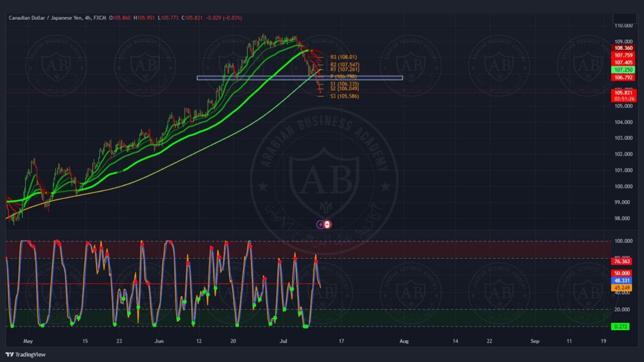Click the 107.405 price label
This screenshot has height=362, width=644.
click(623, 63)
